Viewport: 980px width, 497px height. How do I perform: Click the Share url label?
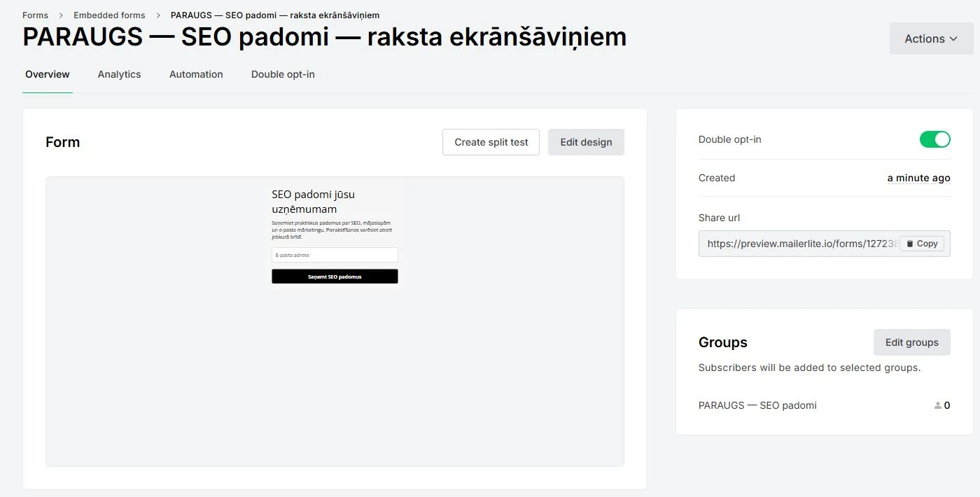tap(719, 218)
